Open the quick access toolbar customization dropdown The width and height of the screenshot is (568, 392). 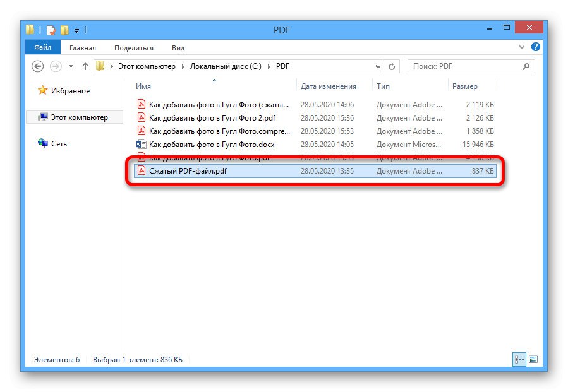(x=76, y=30)
